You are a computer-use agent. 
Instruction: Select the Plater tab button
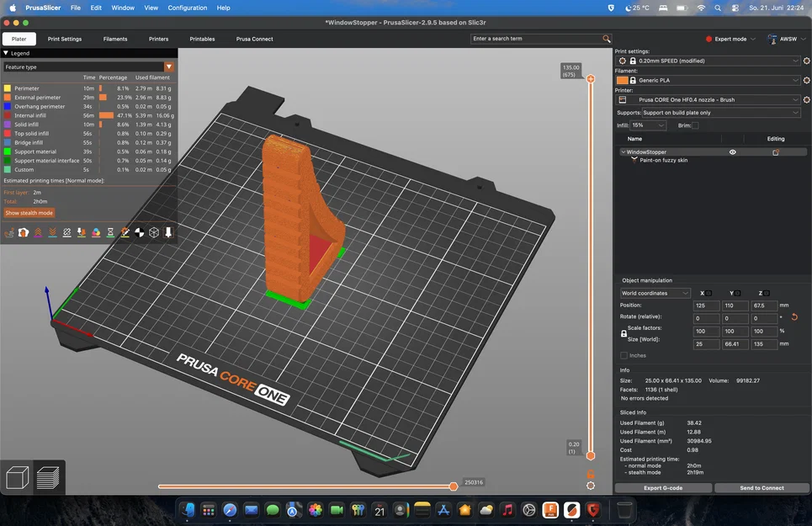click(x=19, y=39)
